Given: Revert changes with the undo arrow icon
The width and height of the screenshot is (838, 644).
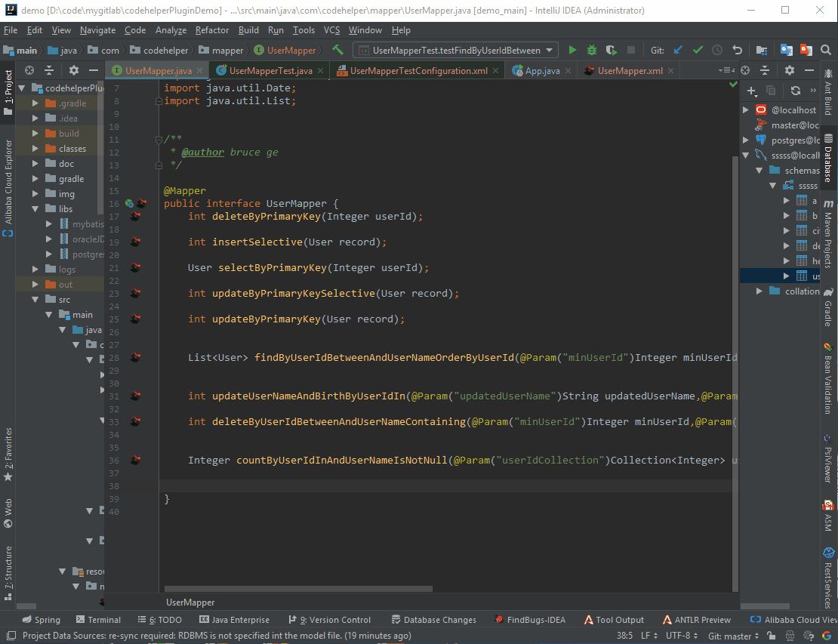Looking at the screenshot, I should click(x=737, y=51).
